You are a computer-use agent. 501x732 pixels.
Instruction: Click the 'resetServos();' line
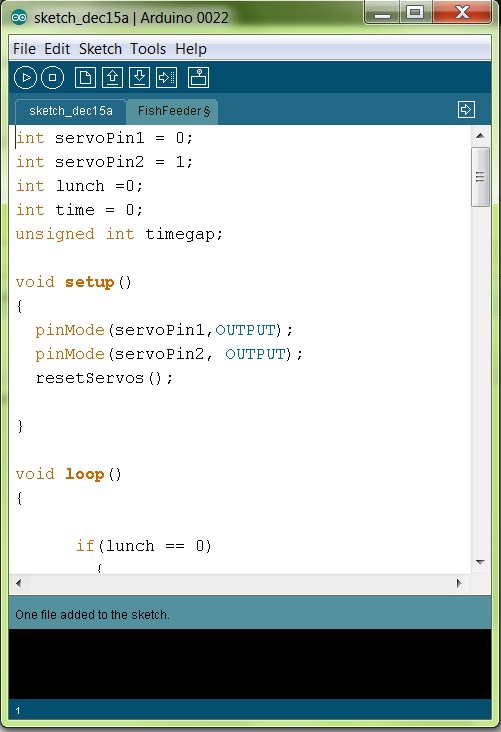coord(104,378)
